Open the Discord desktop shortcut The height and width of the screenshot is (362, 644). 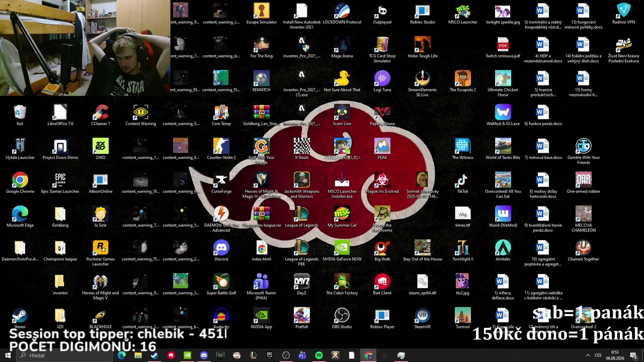coord(221,247)
